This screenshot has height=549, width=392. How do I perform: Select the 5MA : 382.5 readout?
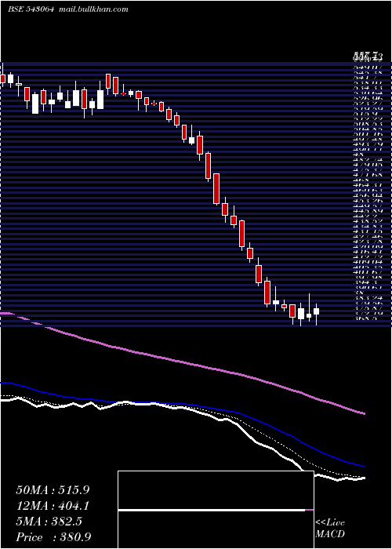[x=49, y=522]
